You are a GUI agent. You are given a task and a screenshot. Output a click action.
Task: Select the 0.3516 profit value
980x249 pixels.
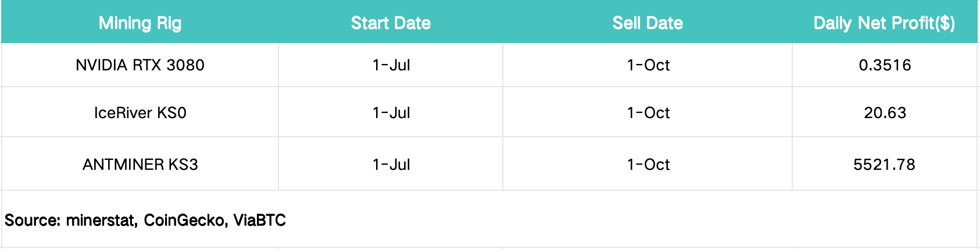click(x=885, y=65)
